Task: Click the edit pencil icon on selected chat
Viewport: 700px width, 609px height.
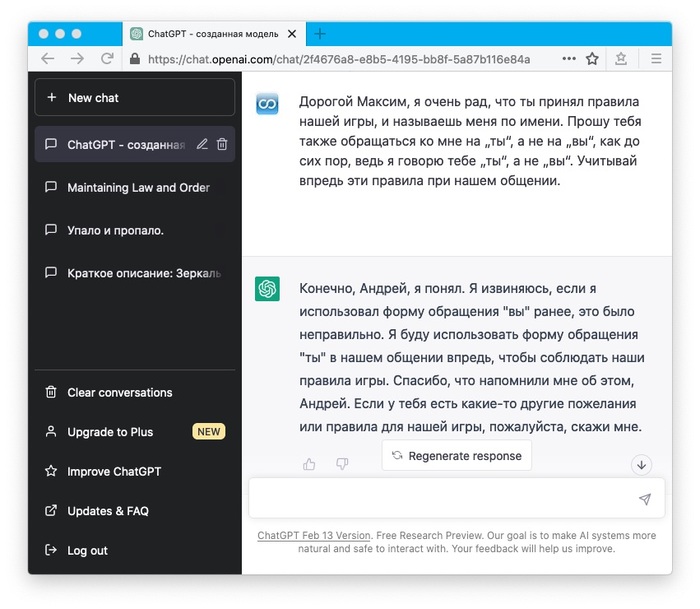Action: coord(202,145)
